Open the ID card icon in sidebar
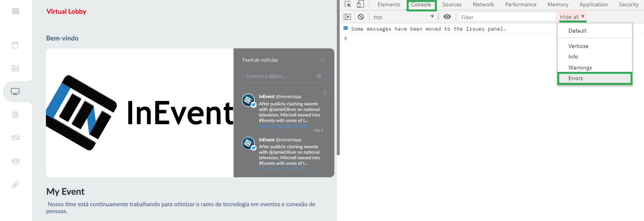 (15, 68)
